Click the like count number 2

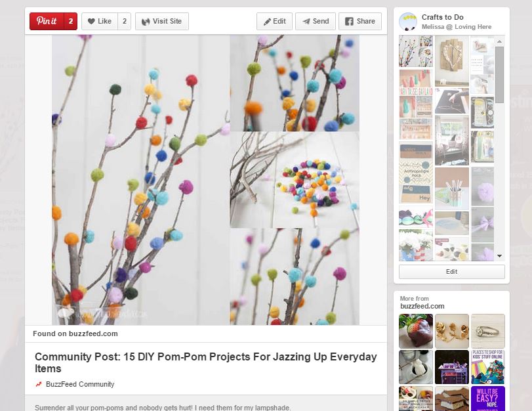[125, 22]
